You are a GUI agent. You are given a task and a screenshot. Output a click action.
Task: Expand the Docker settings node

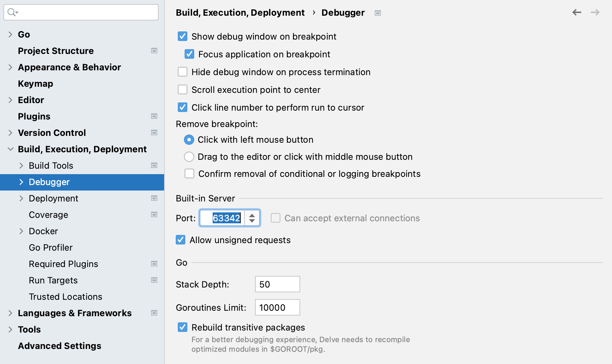pos(21,231)
